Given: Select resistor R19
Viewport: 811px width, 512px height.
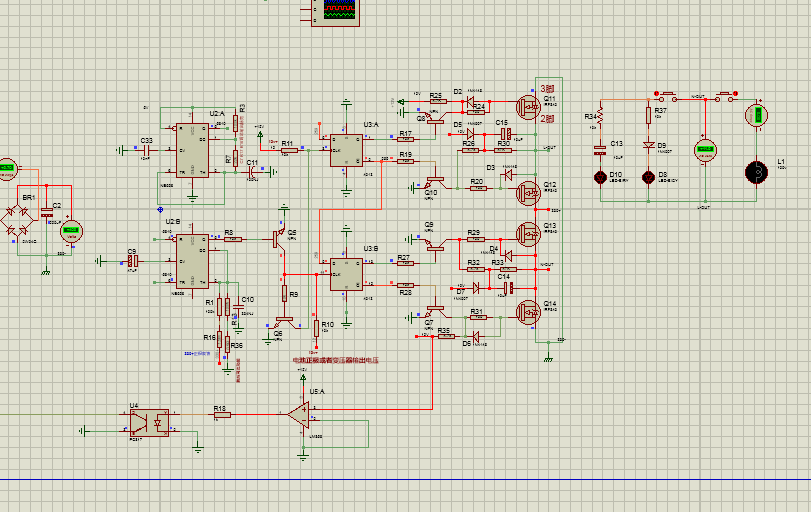Looking at the screenshot, I should click(x=406, y=161).
